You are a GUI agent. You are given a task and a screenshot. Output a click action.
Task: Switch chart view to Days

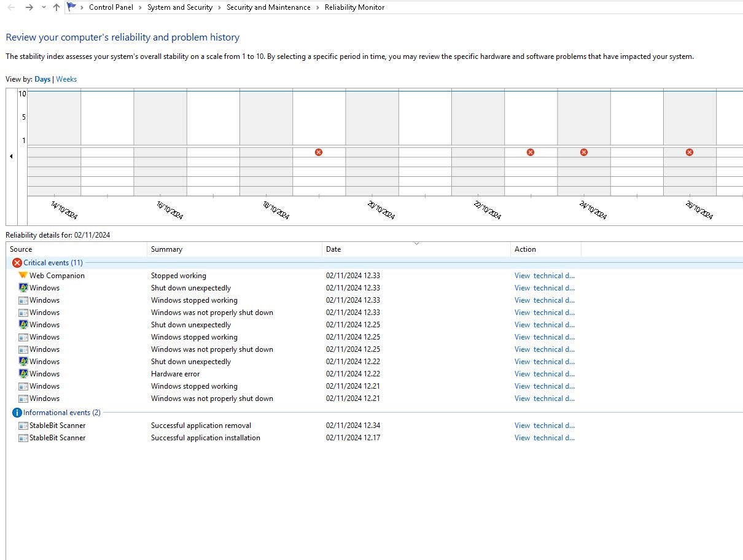click(42, 79)
